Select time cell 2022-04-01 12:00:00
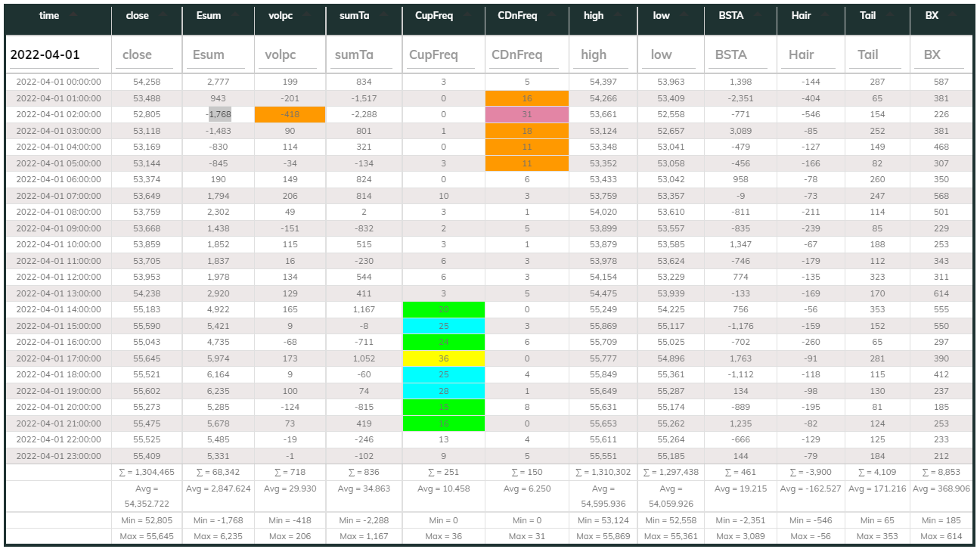This screenshot has height=549, width=980. click(x=58, y=277)
